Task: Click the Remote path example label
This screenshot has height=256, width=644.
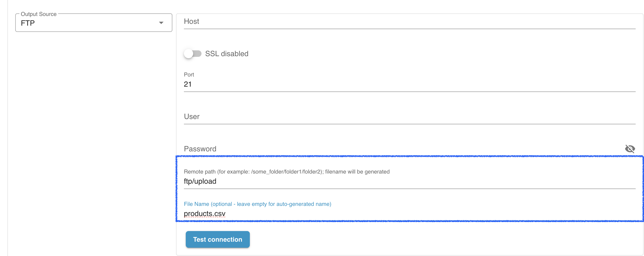Action: tap(287, 172)
